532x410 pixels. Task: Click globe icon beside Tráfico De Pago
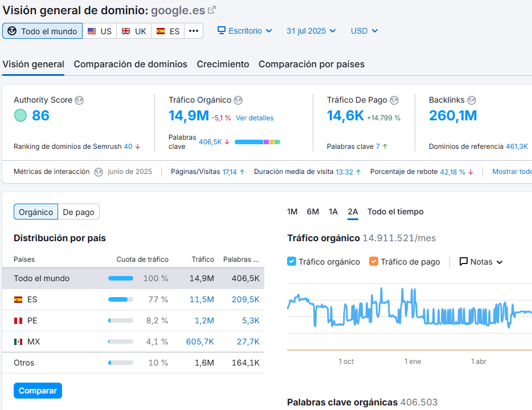394,100
